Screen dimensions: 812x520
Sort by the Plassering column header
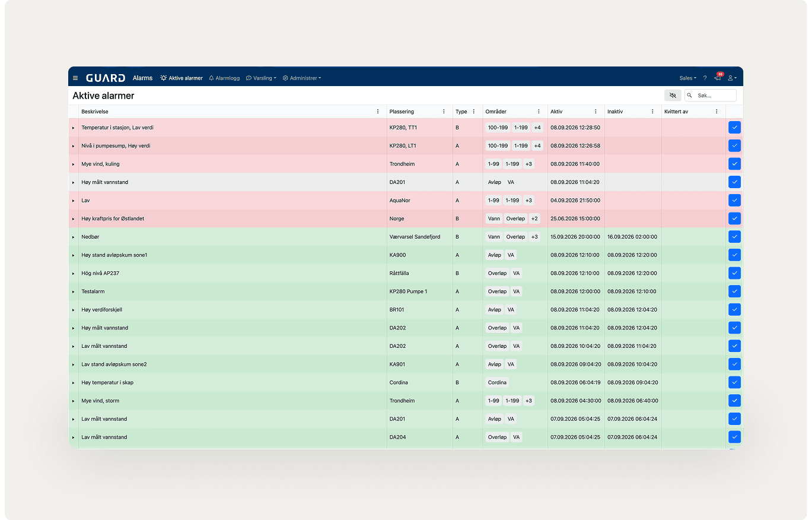pos(402,112)
